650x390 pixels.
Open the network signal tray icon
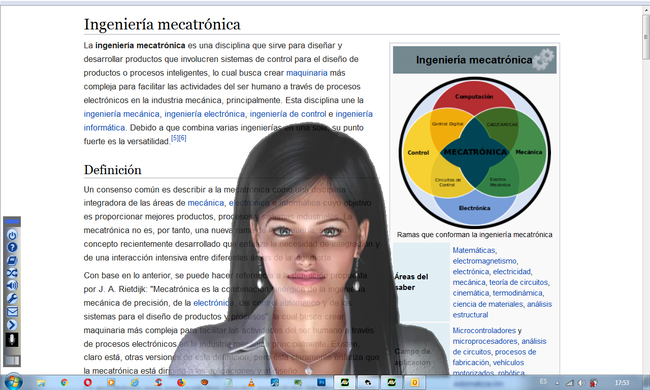tap(570, 383)
